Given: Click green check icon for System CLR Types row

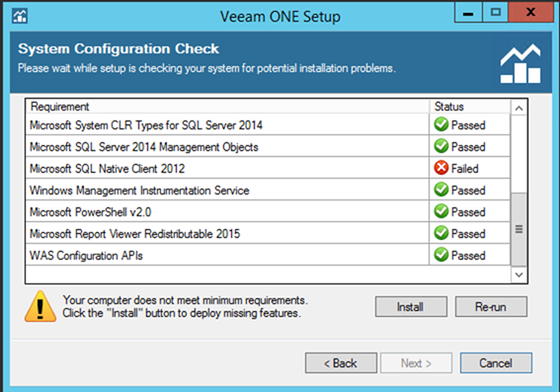Looking at the screenshot, I should pos(441,124).
